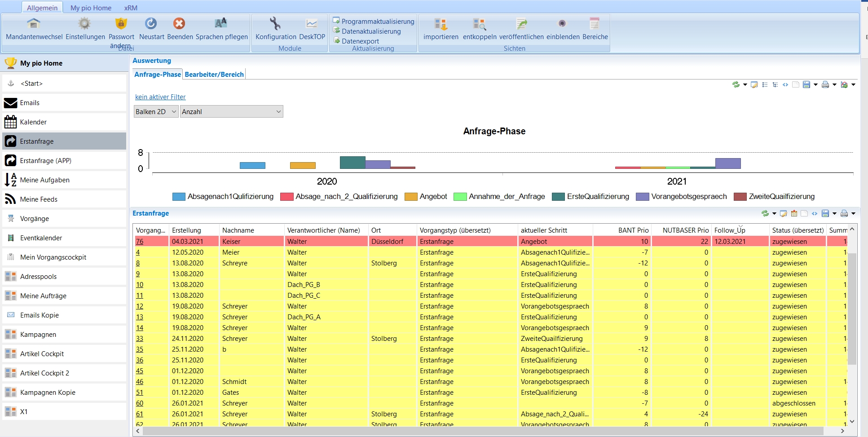The width and height of the screenshot is (868, 437).
Task: Refresh the Auswertung chart panel
Action: [736, 84]
